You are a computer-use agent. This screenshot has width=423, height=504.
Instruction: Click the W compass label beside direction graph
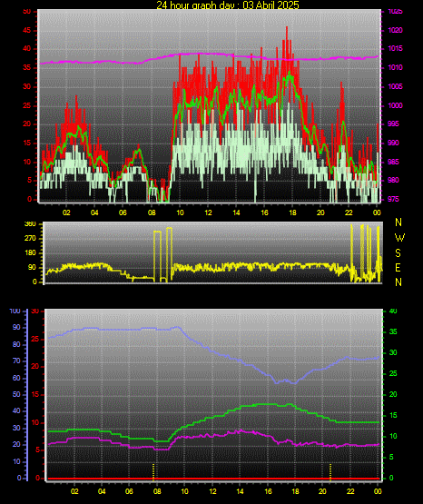pos(399,238)
